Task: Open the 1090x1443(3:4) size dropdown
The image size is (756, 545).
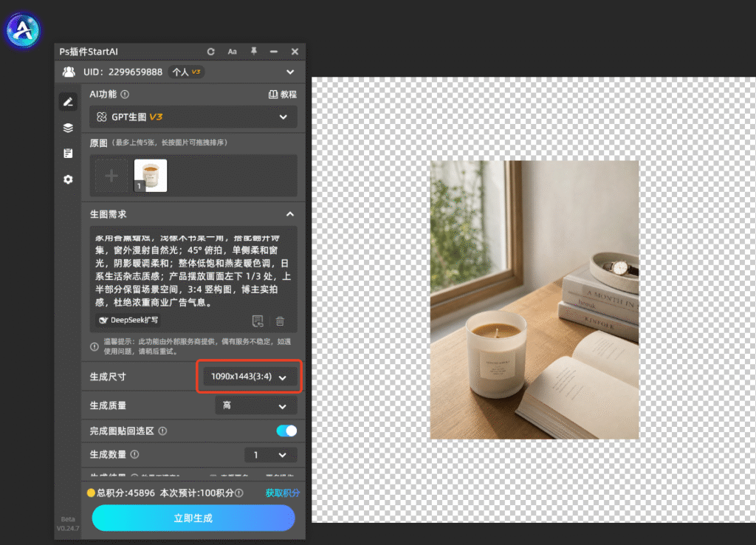Action: pyautogui.click(x=250, y=377)
